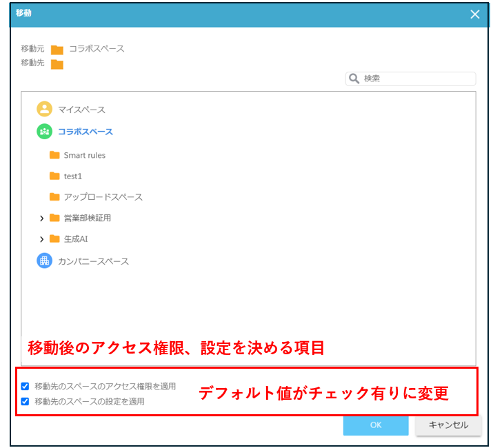The image size is (493, 448).
Task: Click the Smart rules folder icon
Action: (54, 155)
